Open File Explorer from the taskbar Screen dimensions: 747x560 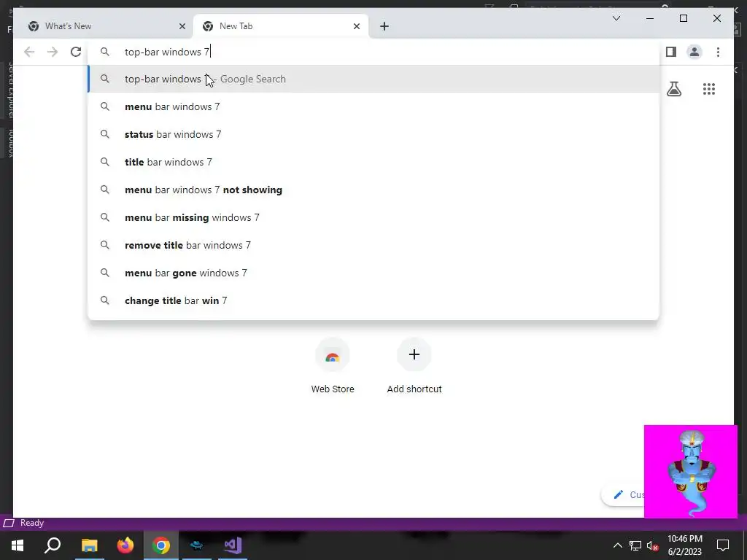pos(89,545)
